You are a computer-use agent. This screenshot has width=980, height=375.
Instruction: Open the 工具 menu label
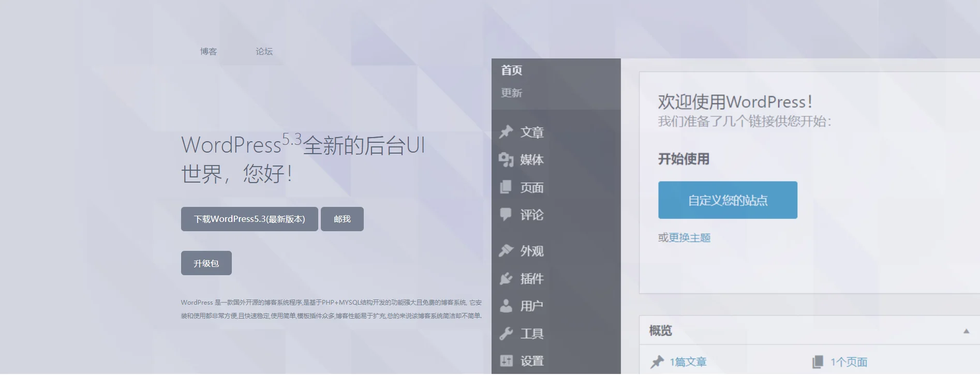[x=532, y=334]
